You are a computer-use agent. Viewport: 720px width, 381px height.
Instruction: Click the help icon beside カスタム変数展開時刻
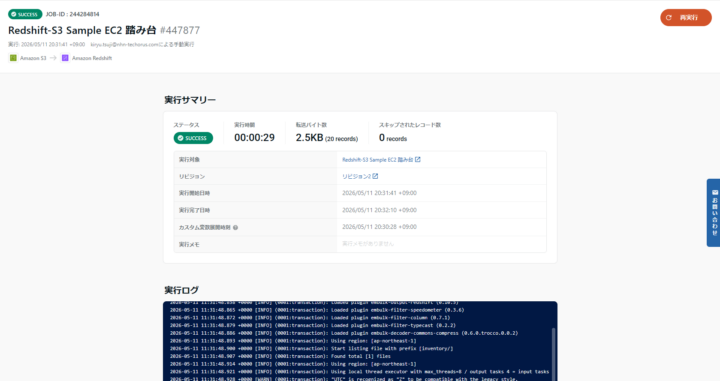click(x=236, y=227)
